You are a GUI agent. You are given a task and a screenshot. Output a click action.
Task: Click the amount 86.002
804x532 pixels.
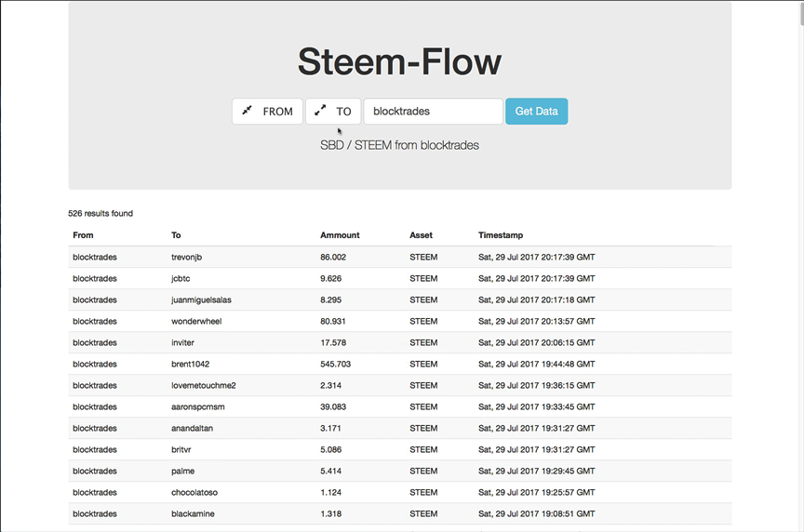333,258
